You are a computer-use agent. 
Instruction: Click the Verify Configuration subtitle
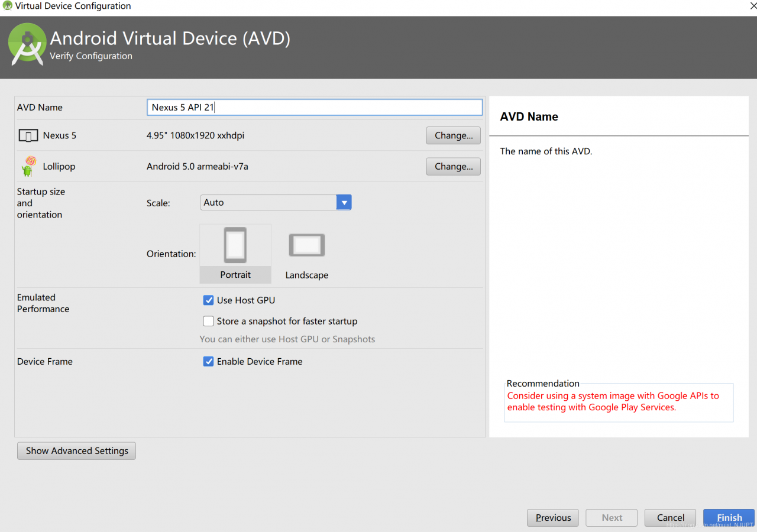click(91, 56)
